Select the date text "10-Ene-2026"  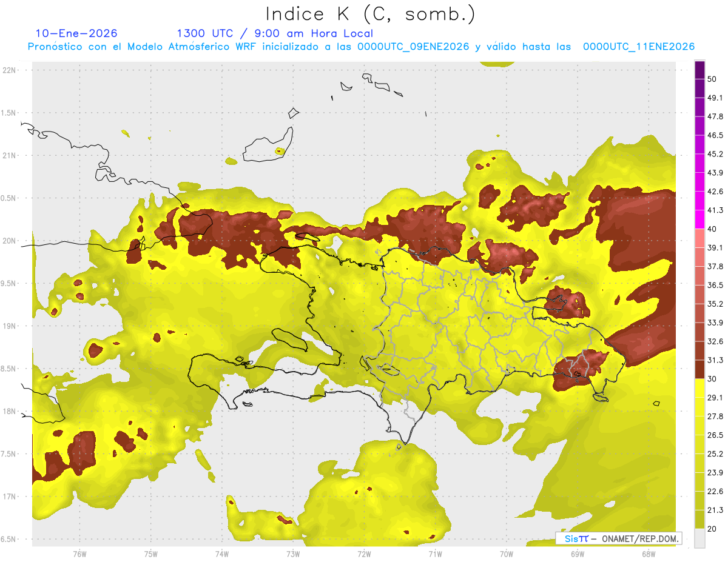[x=76, y=33]
